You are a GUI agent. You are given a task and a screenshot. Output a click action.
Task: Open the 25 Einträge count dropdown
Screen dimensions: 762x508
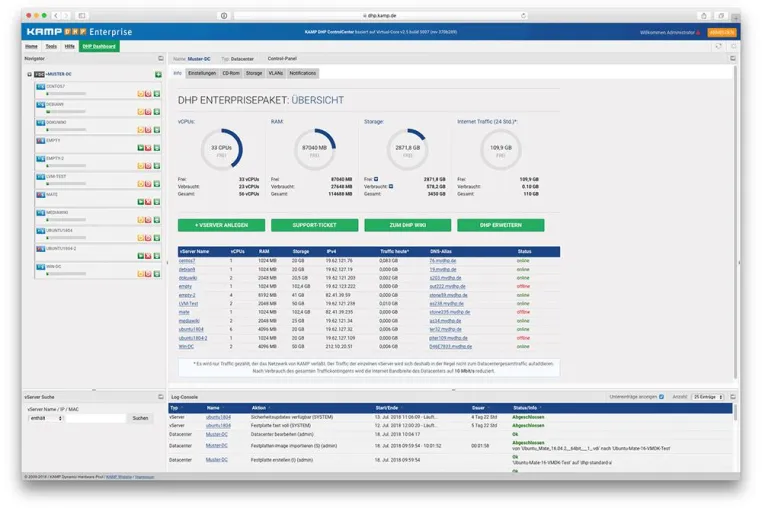coord(708,397)
